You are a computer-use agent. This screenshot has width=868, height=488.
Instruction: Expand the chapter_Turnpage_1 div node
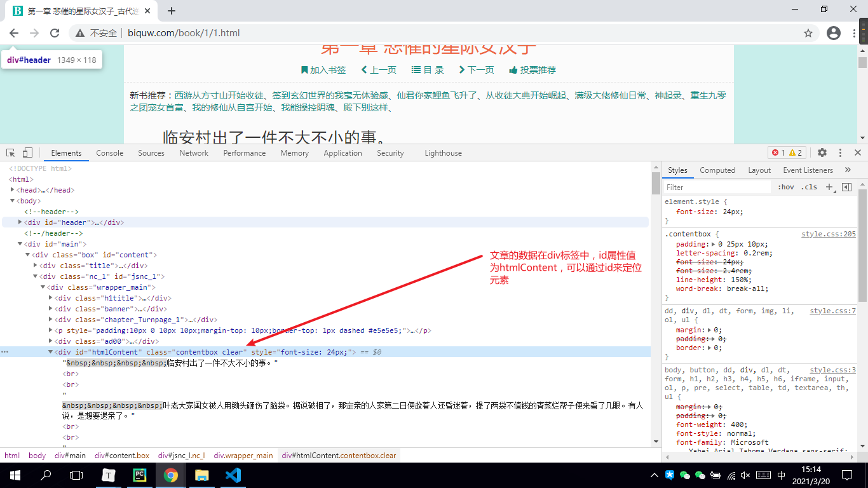coord(51,320)
